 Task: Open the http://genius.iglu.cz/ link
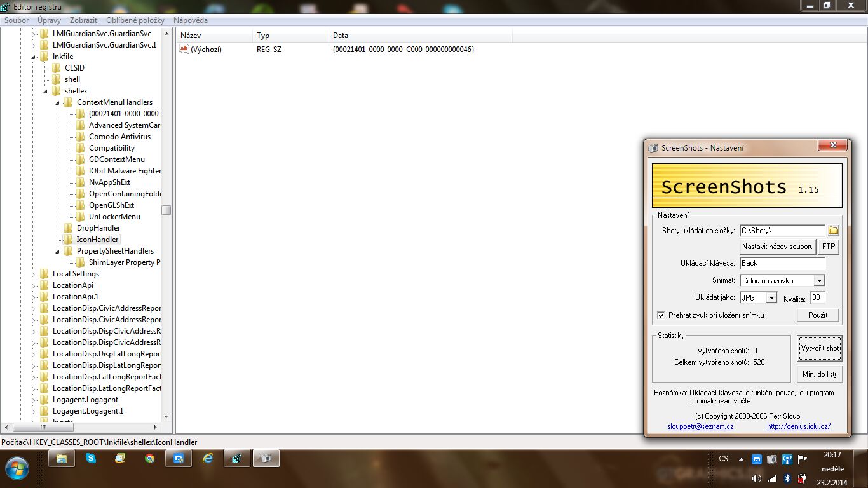pos(799,426)
